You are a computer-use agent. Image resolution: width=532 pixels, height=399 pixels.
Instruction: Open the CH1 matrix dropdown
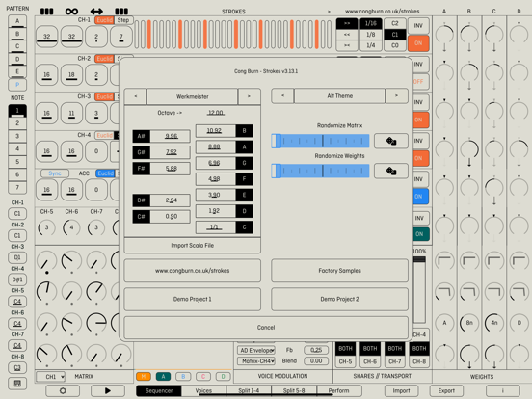point(51,376)
